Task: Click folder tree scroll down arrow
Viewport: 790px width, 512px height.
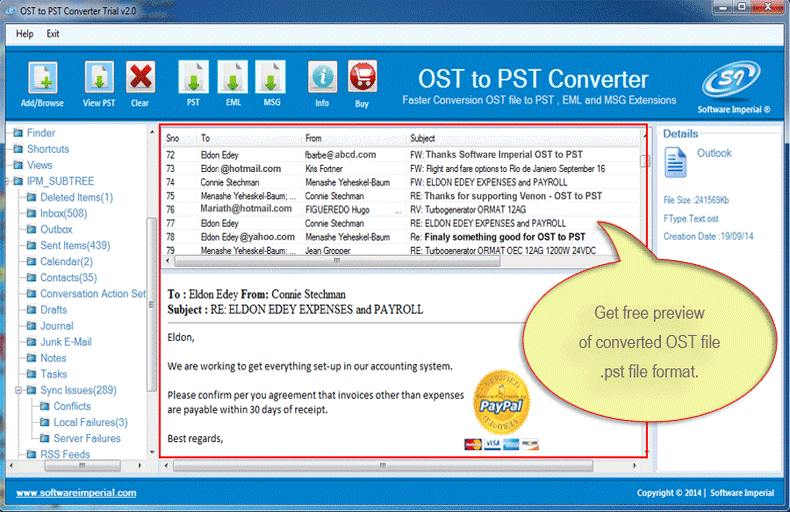Action: tap(152, 452)
